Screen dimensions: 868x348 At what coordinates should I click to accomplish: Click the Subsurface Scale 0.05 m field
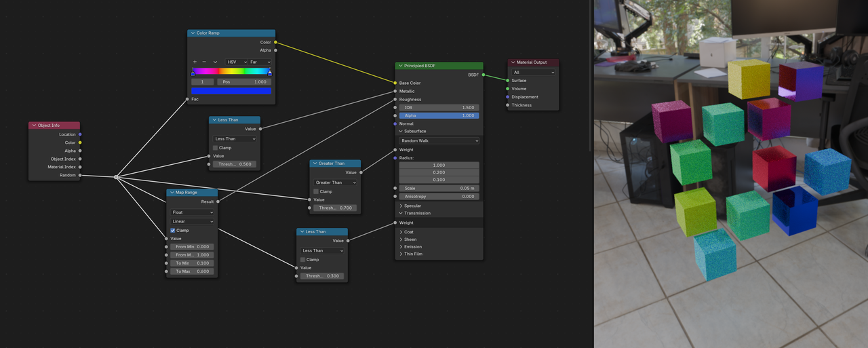(439, 188)
